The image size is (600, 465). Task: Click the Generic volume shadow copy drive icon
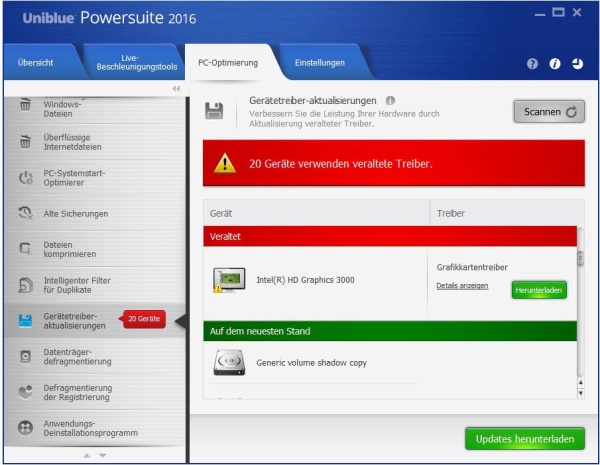point(229,362)
